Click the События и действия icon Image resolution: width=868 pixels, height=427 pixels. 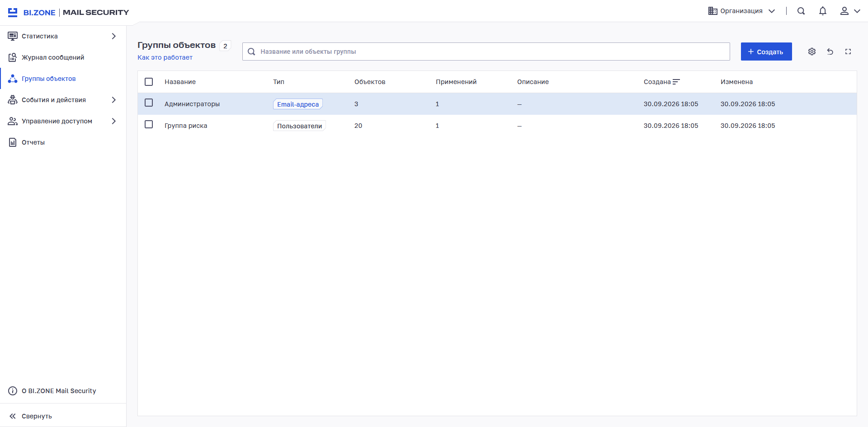coord(13,100)
